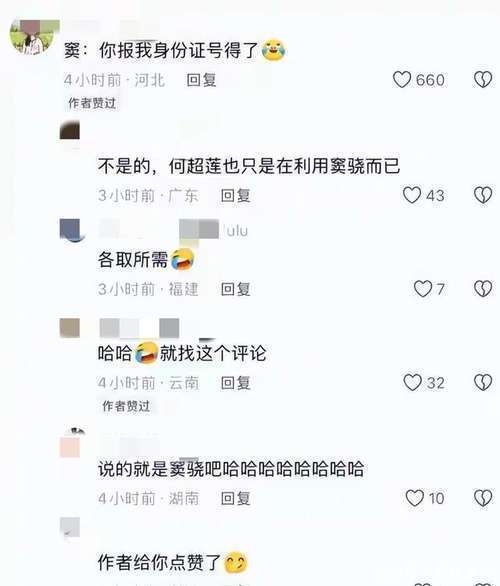Like the 广东 comment showing 43 likes

[x=412, y=195]
